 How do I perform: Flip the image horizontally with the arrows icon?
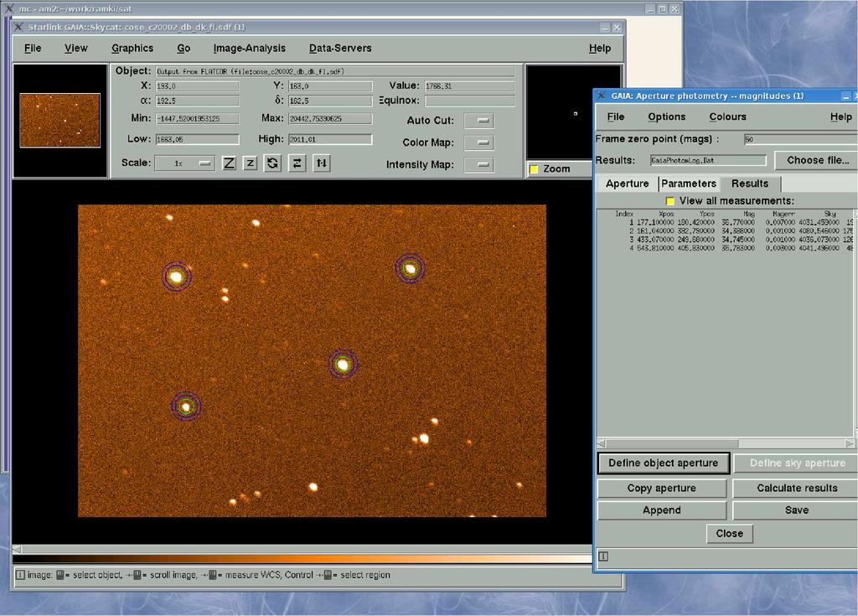point(297,163)
